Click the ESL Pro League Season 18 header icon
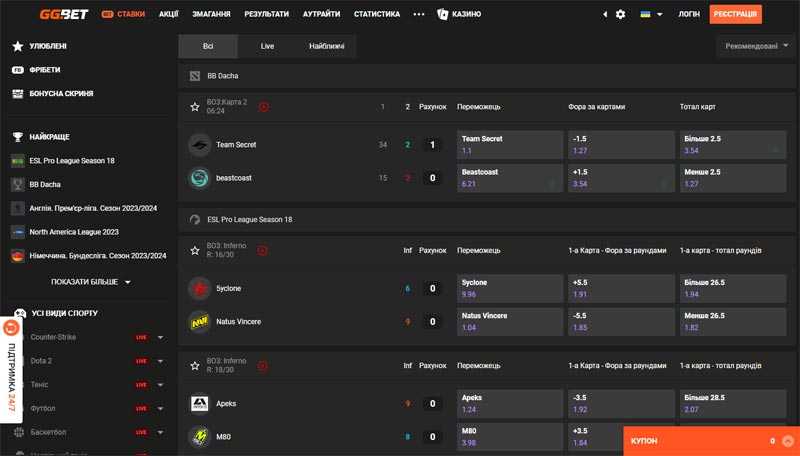Screen dimensions: 800x456 point(195,220)
